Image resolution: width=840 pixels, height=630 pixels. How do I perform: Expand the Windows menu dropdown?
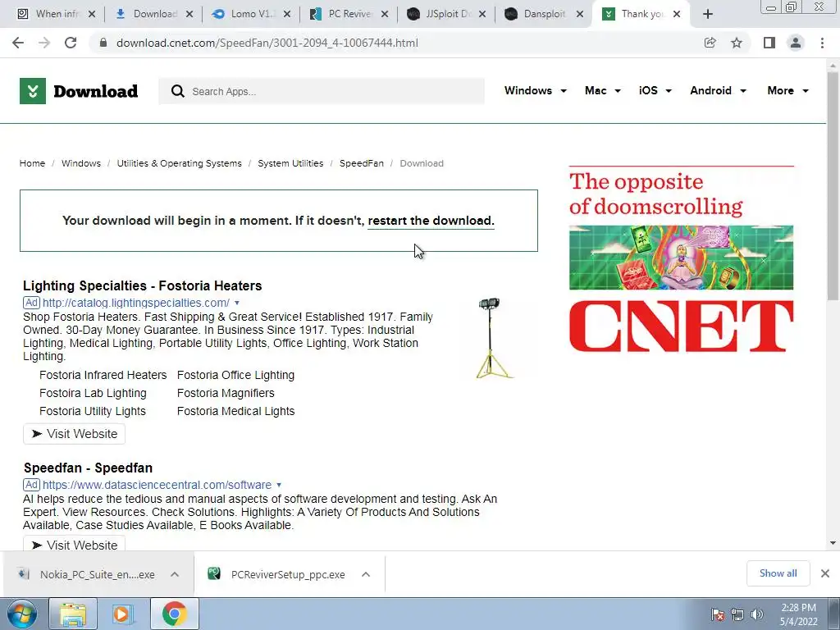click(563, 91)
